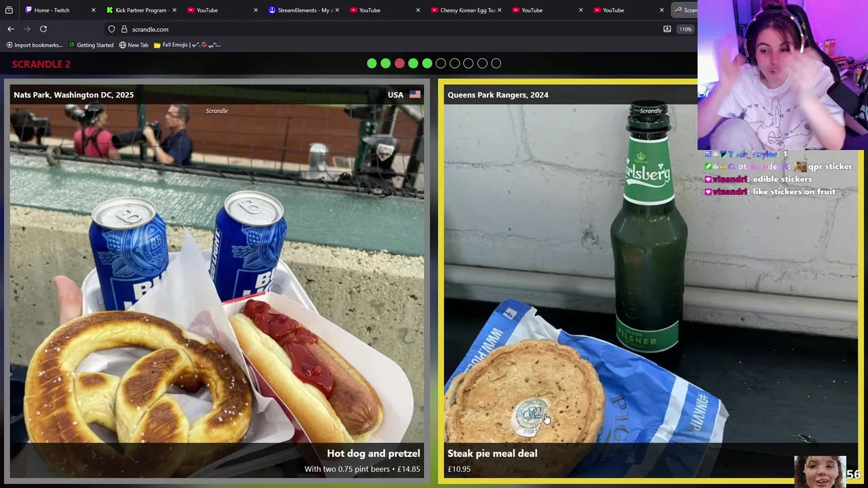868x488 pixels.
Task: Click the Steak pie meal deal caption
Action: (x=492, y=453)
